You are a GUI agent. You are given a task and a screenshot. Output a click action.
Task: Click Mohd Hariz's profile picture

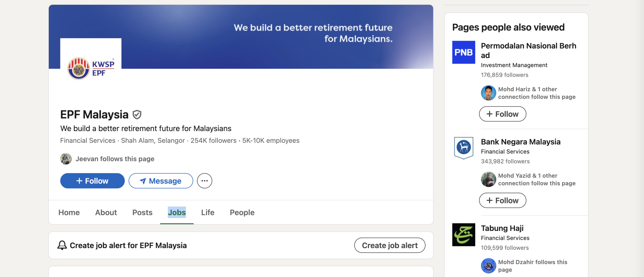(489, 93)
